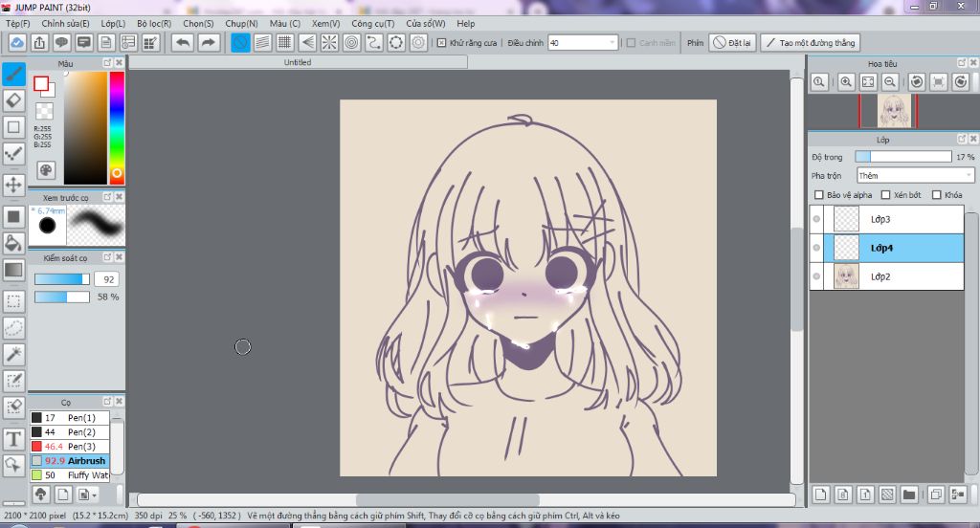Click the Lớp2 layer thumbnail
This screenshot has width=980, height=528.
[846, 276]
